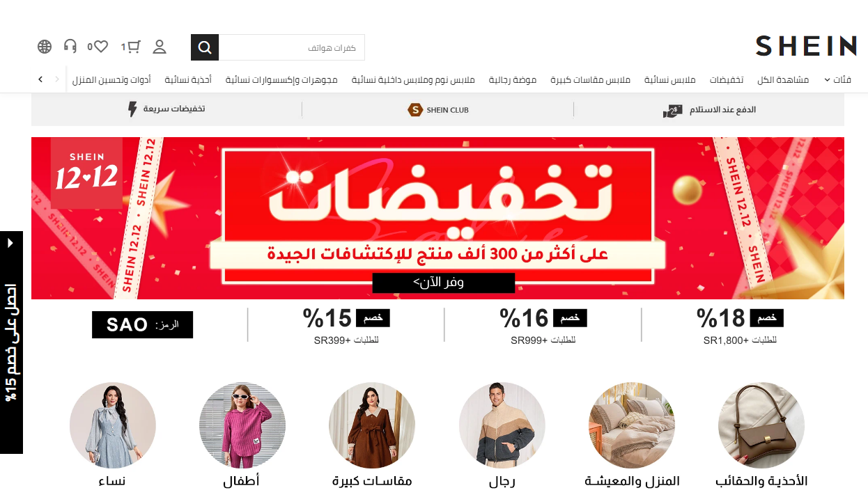The image size is (868, 504).
Task: Select the موضة رجالية menu item
Action: pyautogui.click(x=513, y=80)
